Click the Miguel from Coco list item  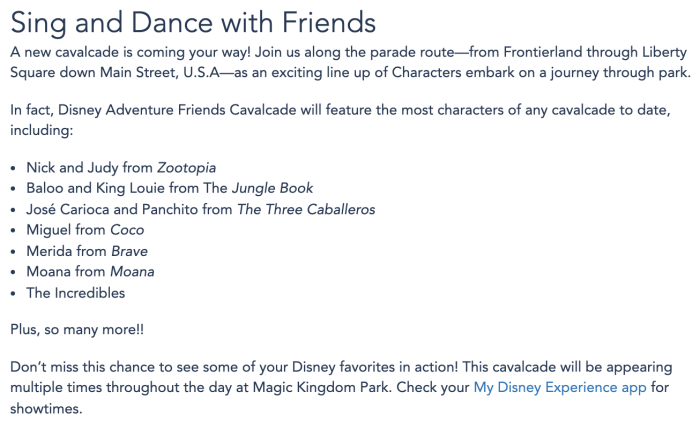[85, 230]
